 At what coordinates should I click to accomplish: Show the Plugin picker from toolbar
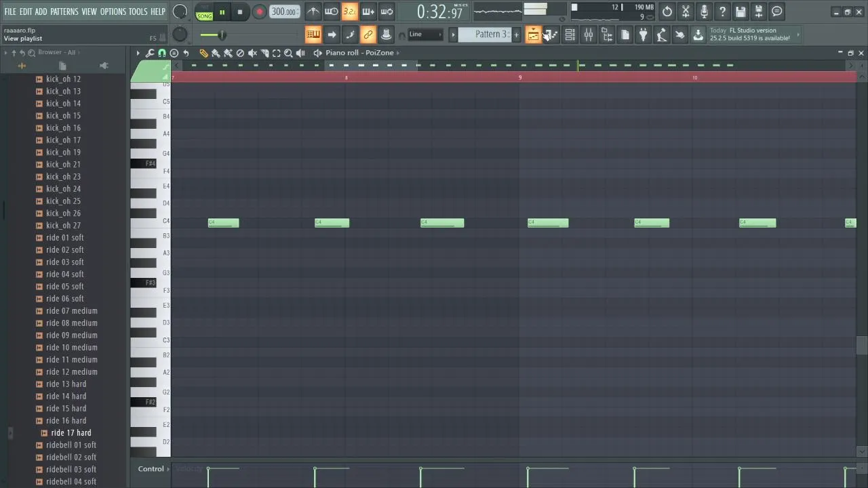click(x=643, y=35)
